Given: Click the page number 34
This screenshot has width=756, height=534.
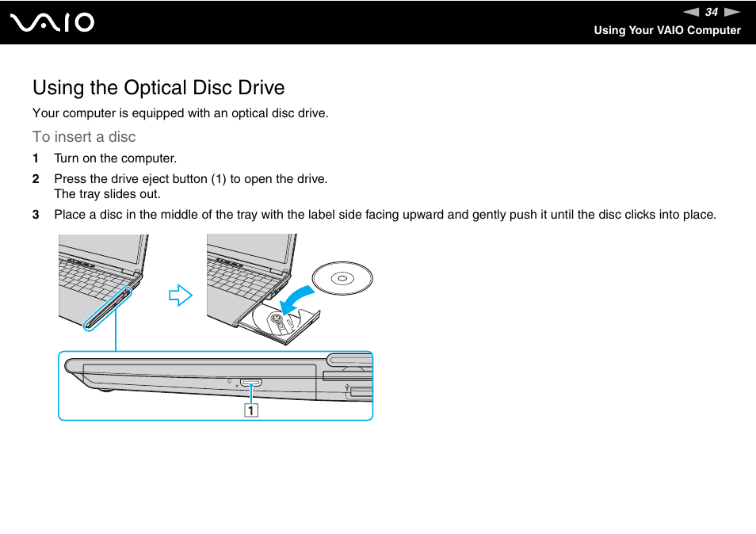Looking at the screenshot, I should tap(712, 12).
